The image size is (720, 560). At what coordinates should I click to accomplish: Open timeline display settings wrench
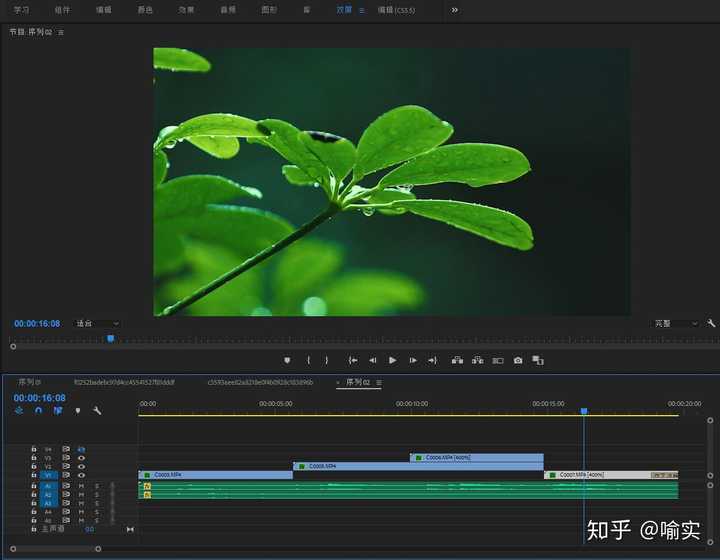(97, 410)
